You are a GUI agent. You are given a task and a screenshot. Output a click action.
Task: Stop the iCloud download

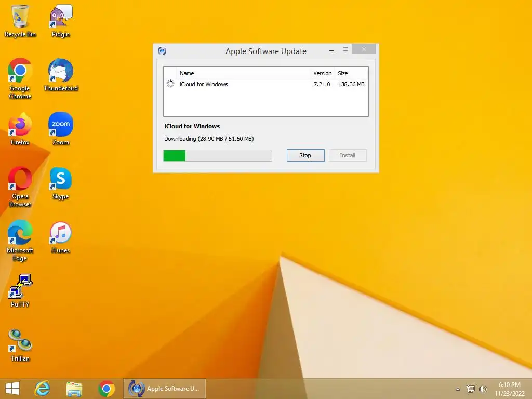point(305,155)
